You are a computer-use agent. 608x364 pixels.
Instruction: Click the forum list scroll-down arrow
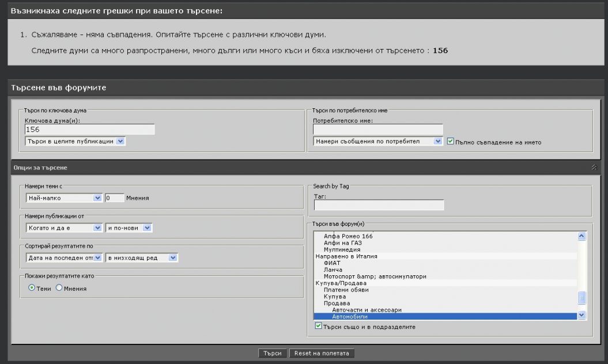pos(581,315)
